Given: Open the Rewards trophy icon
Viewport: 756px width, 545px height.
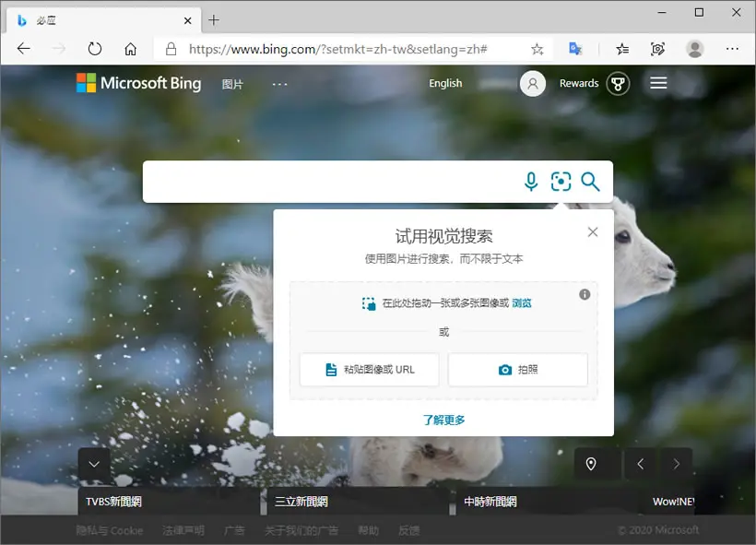Looking at the screenshot, I should coord(618,83).
